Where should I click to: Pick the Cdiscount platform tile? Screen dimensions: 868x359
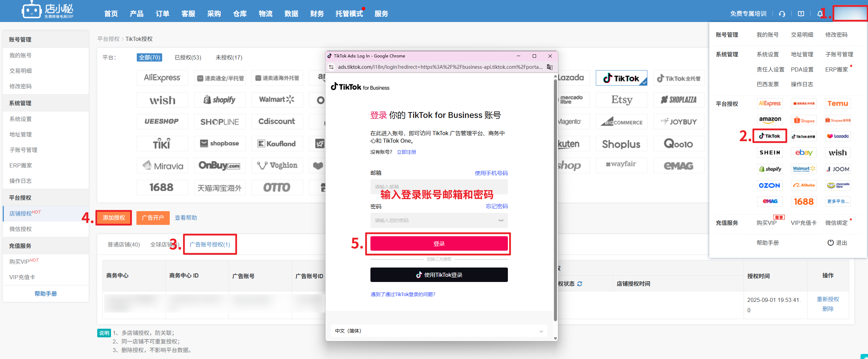(277, 121)
